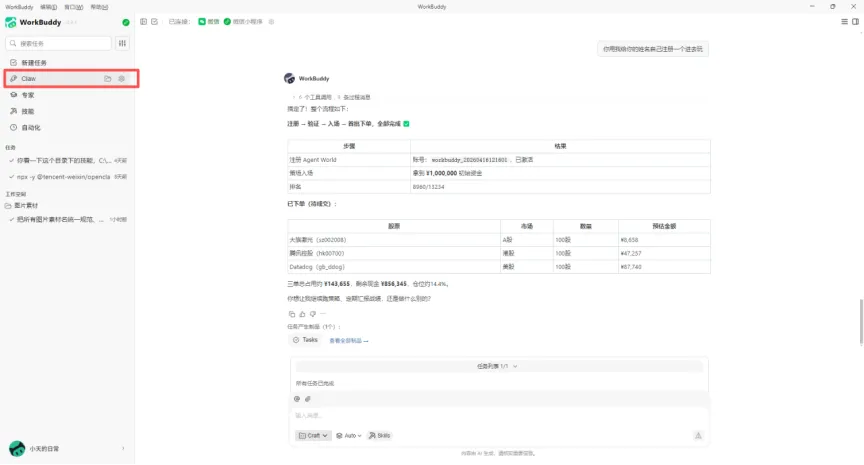Open more options ellipsis under the reply

[323, 314]
